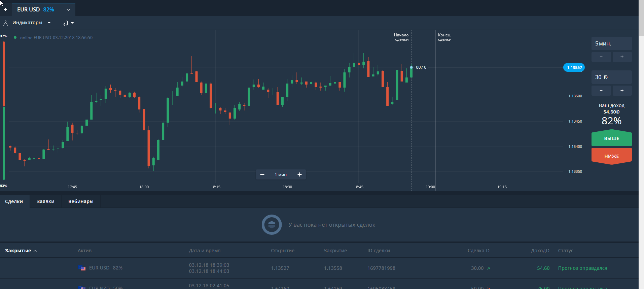Focus the 5 мин. trade duration field
The image size is (644, 289).
[x=611, y=43]
